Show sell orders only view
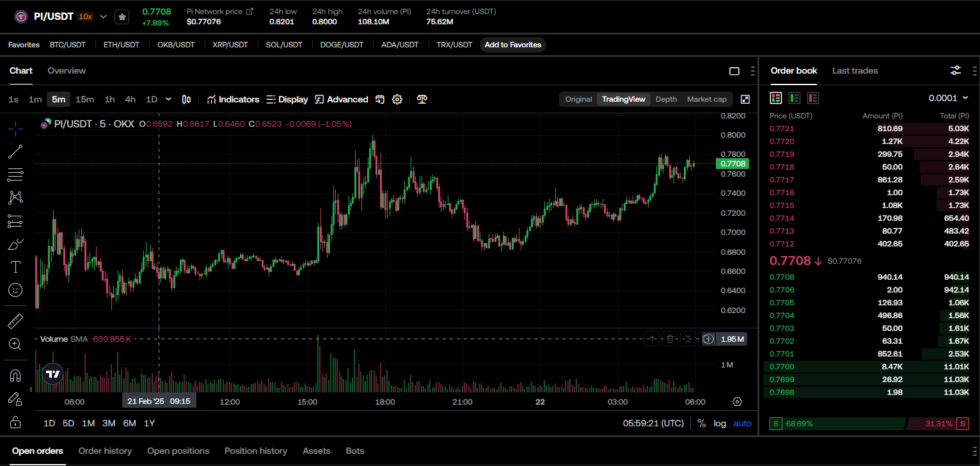 pos(813,98)
